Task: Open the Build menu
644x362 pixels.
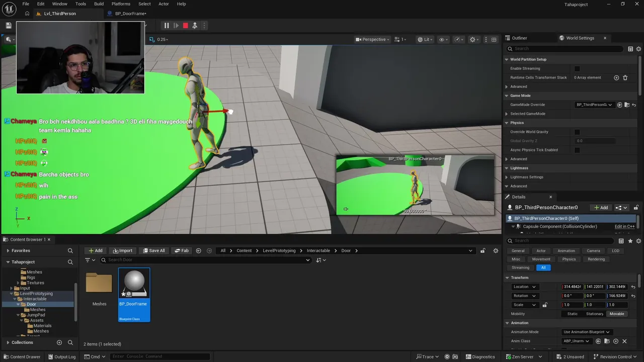Action: [99, 4]
